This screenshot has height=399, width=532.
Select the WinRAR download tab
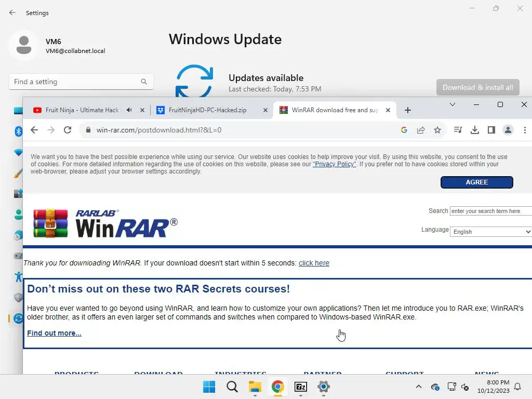click(335, 110)
